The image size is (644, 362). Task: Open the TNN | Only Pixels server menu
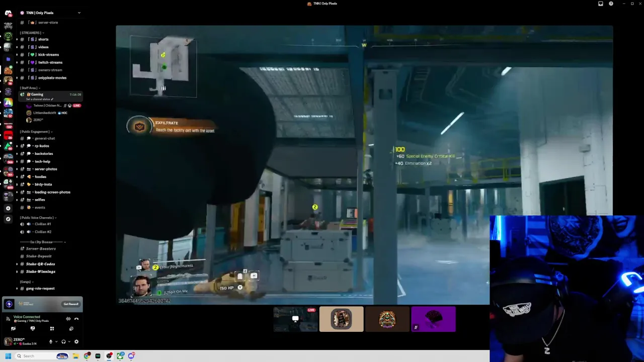(x=50, y=13)
